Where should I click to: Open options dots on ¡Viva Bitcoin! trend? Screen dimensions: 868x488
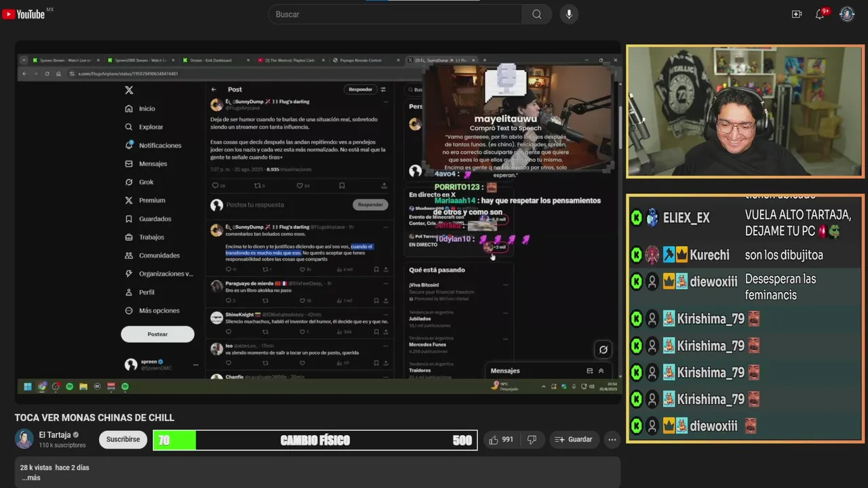pyautogui.click(x=505, y=285)
